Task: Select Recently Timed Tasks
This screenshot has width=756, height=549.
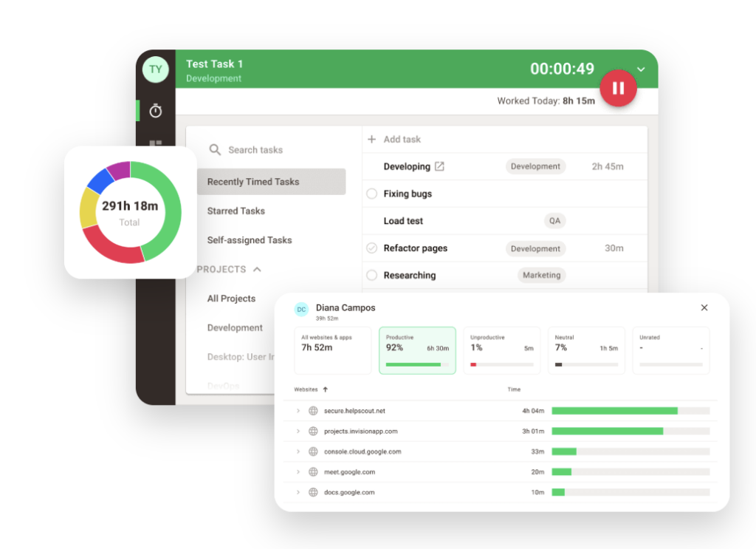Action: pyautogui.click(x=272, y=182)
